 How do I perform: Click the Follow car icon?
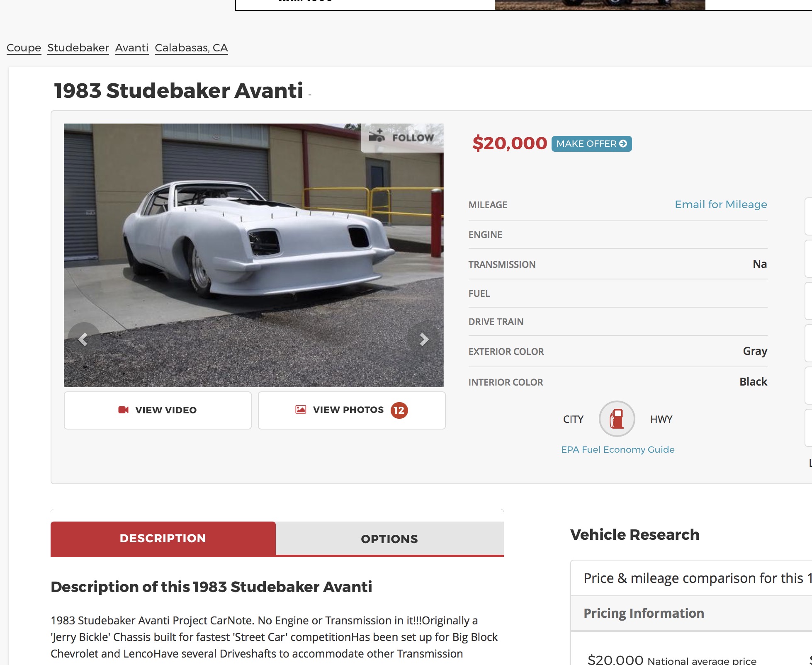coord(377,136)
